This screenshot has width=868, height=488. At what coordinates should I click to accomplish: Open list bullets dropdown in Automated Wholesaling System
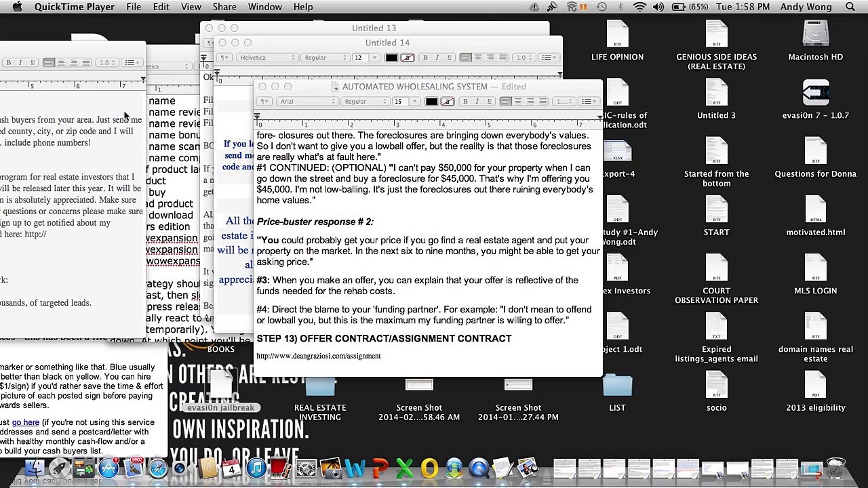tap(588, 102)
